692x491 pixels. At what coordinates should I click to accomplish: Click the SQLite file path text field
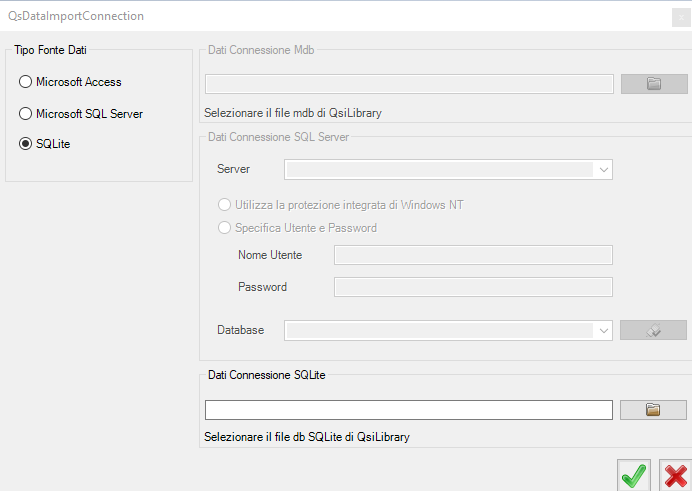coord(409,410)
